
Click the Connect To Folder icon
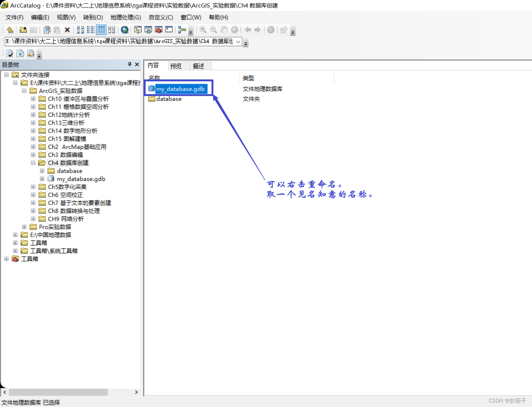(x=23, y=30)
